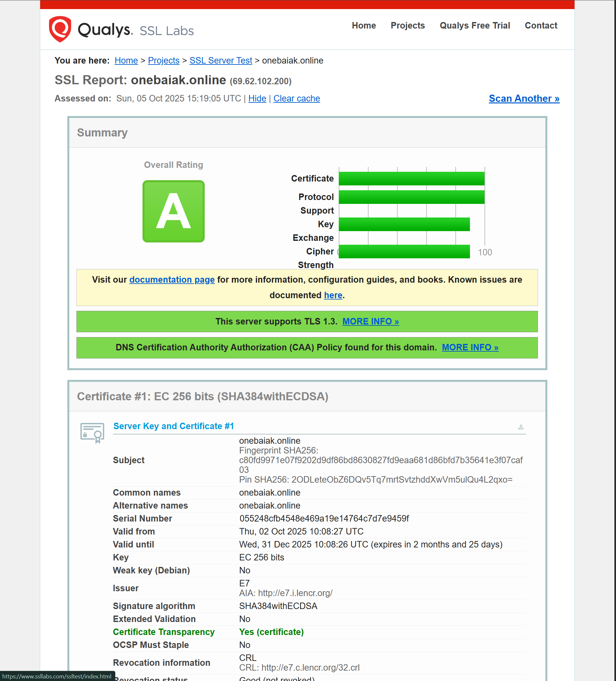Clear cache for this report
This screenshot has width=616, height=681.
click(296, 99)
